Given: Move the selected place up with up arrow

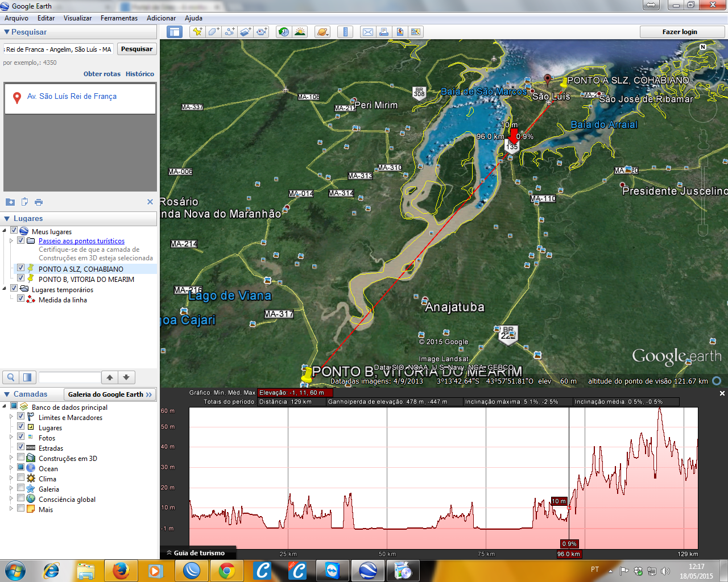Looking at the screenshot, I should pos(110,377).
